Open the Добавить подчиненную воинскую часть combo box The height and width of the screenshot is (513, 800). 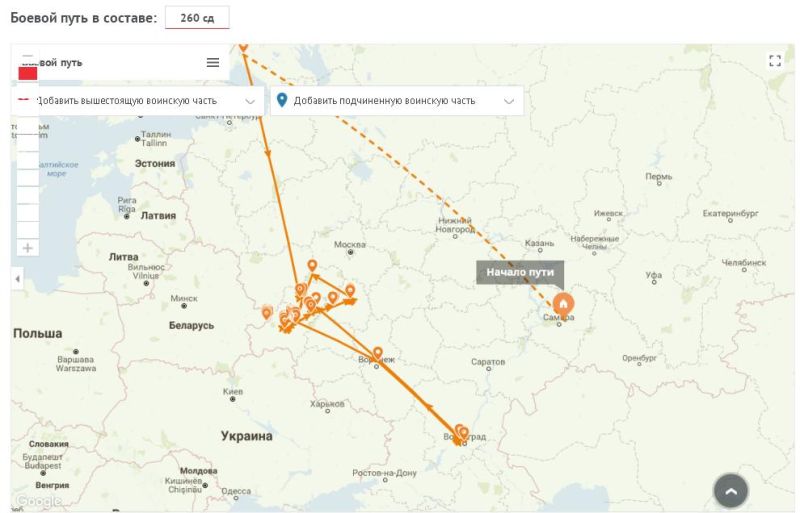(x=396, y=101)
